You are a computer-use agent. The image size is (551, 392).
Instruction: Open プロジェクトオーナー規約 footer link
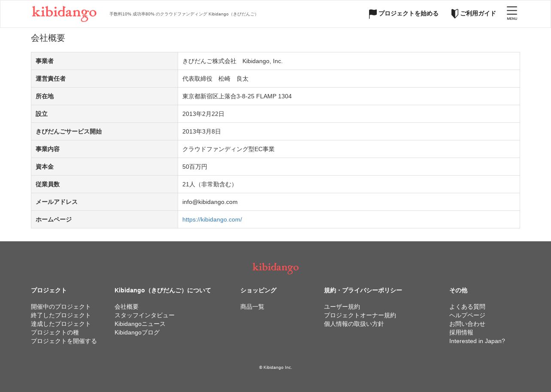[360, 315]
